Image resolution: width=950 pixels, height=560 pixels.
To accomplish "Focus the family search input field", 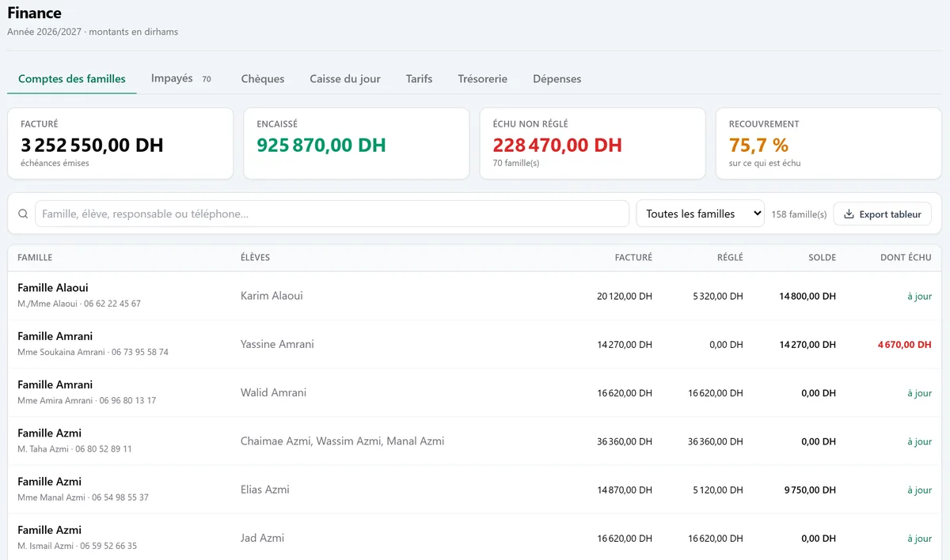I will click(332, 214).
